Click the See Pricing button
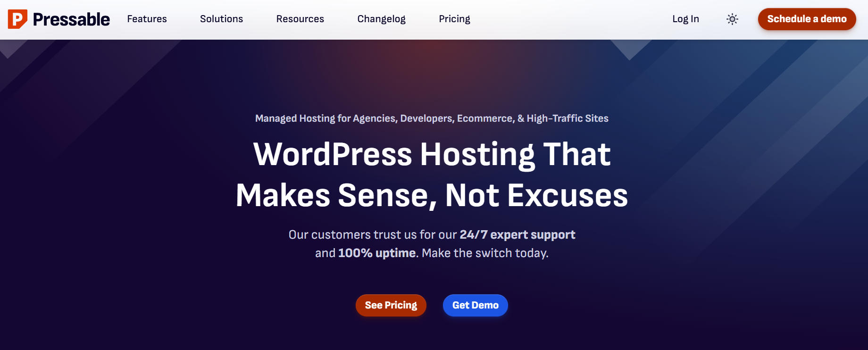This screenshot has height=350, width=868. tap(391, 305)
